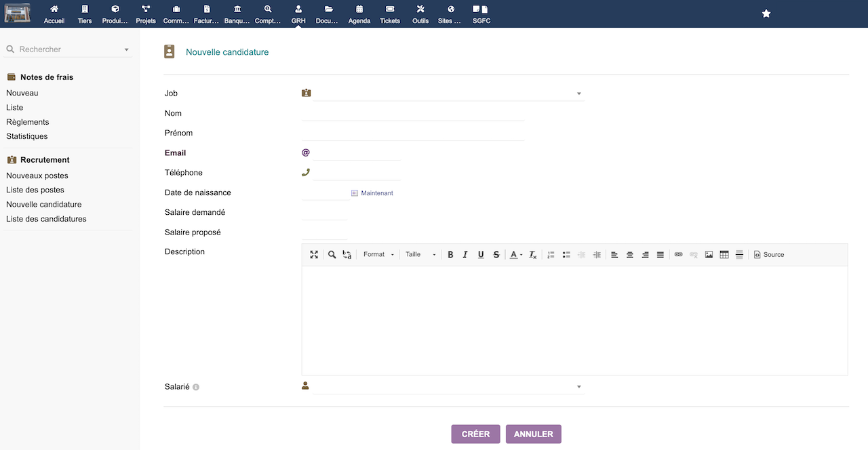Screen dimensions: 868x450
Task: Click the Téléphone input field
Action: click(357, 173)
